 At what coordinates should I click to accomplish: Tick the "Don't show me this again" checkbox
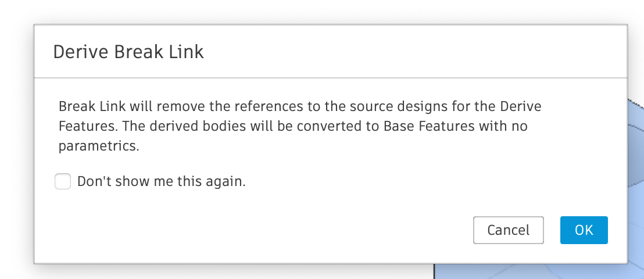point(63,182)
